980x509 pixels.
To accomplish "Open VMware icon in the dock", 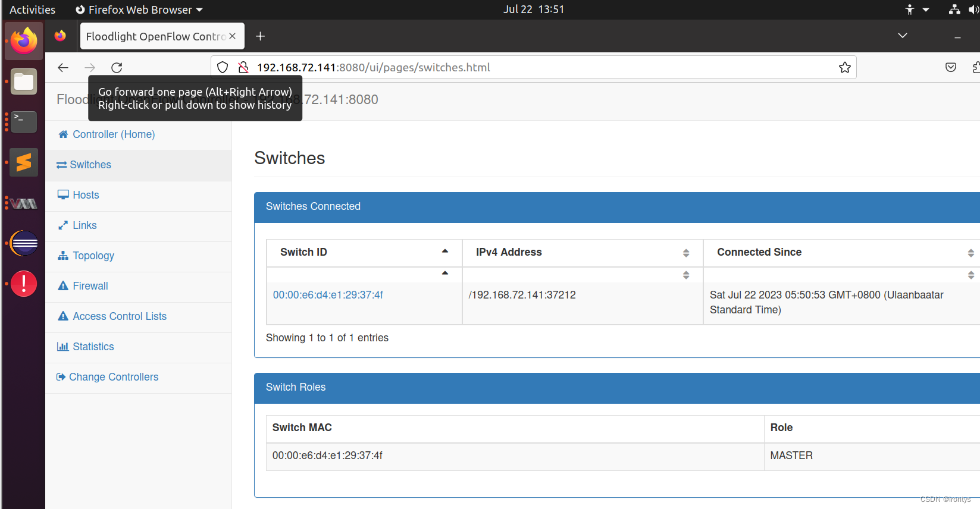I will 24,203.
